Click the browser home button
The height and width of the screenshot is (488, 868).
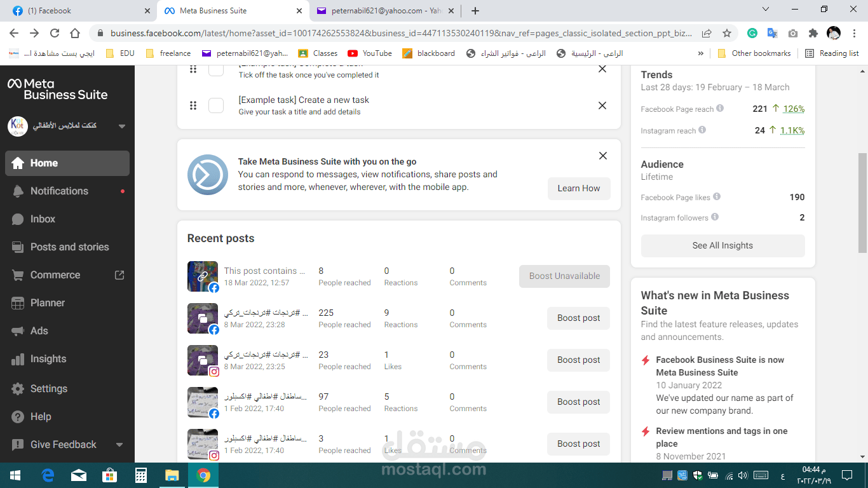coord(75,33)
